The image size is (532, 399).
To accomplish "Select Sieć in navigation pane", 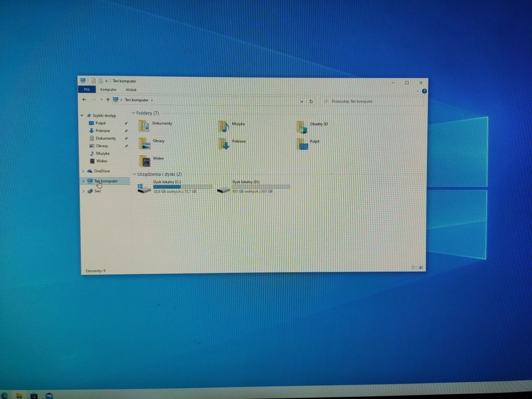I will coord(98,191).
